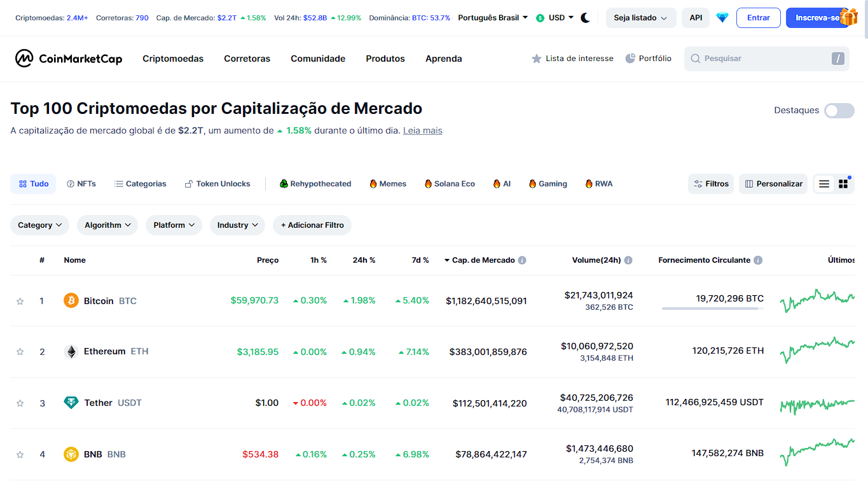The height and width of the screenshot is (488, 868).
Task: Open Lista de interesse with the star icon
Action: [x=536, y=58]
